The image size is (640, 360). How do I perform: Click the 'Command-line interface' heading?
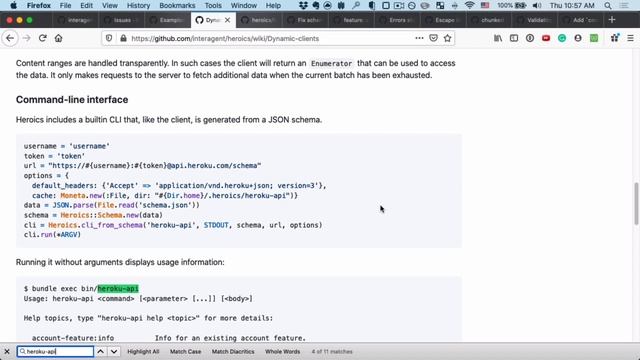[x=72, y=100]
